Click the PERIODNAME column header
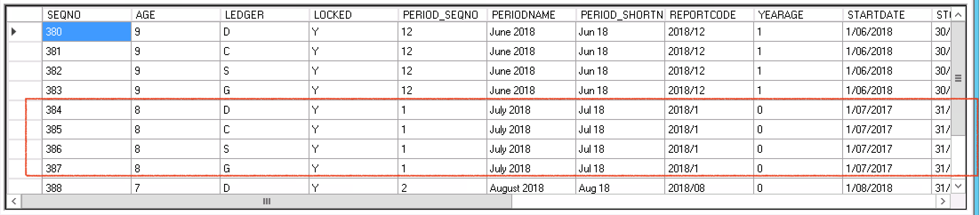Screen dimensions: 980x215 click(x=531, y=15)
